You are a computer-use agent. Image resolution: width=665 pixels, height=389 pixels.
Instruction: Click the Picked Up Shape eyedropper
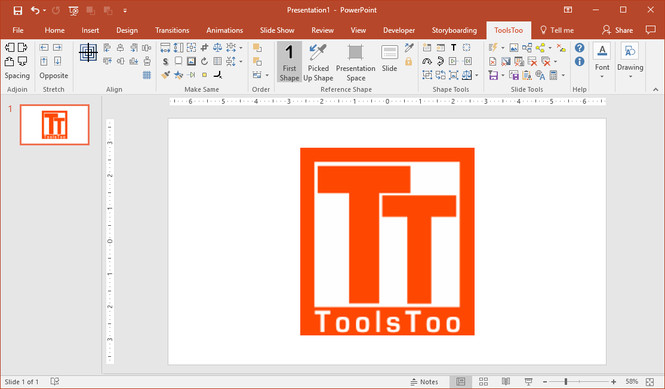pyautogui.click(x=318, y=62)
